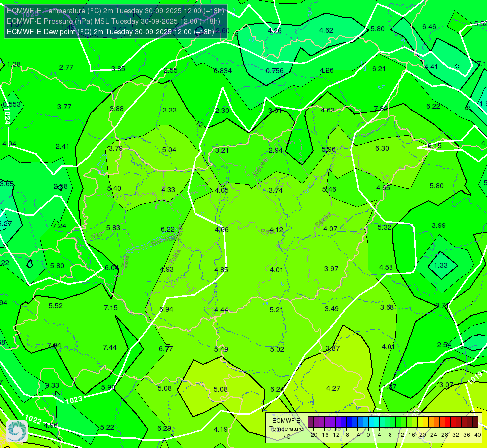This screenshot has height=448, width=487.
Task: Select the ECMWF-E Temperature 2m layer label
Action: click(115, 11)
